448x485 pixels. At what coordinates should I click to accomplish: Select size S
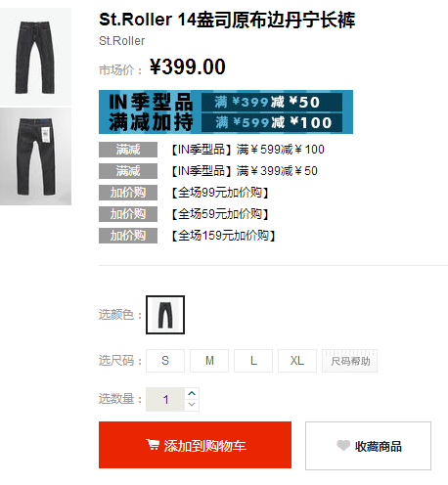[x=165, y=361]
